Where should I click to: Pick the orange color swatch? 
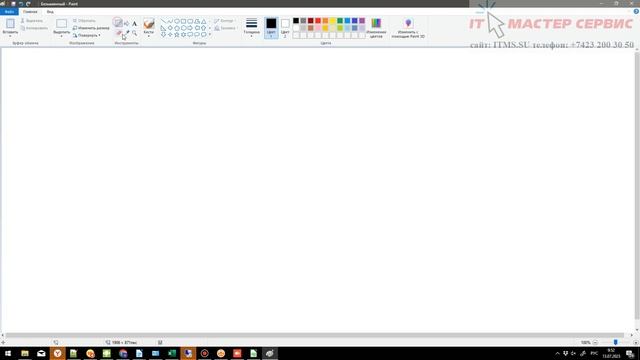pyautogui.click(x=325, y=20)
